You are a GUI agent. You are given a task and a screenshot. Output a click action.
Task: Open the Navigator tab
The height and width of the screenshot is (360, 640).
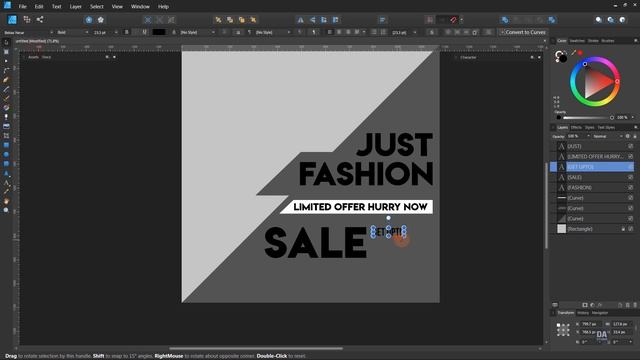click(600, 313)
